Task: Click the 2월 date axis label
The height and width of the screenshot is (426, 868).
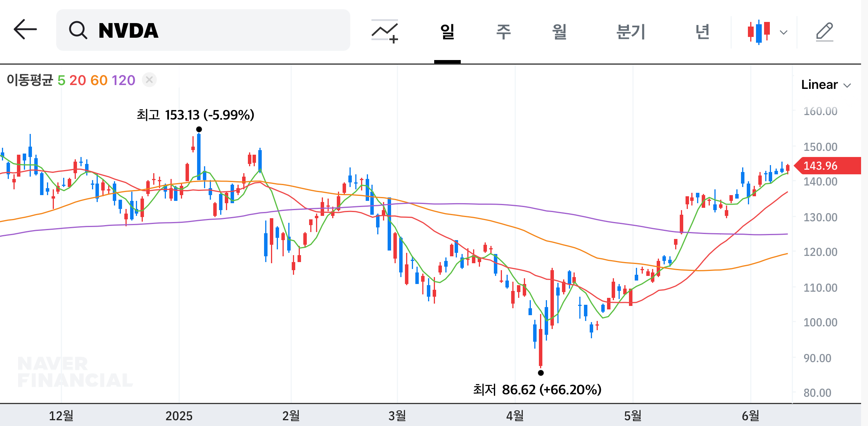Action: [291, 416]
